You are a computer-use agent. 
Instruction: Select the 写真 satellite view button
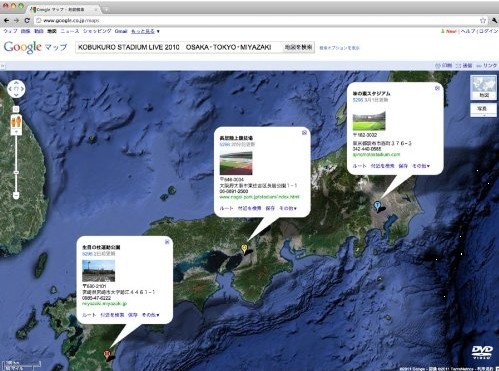tap(483, 109)
